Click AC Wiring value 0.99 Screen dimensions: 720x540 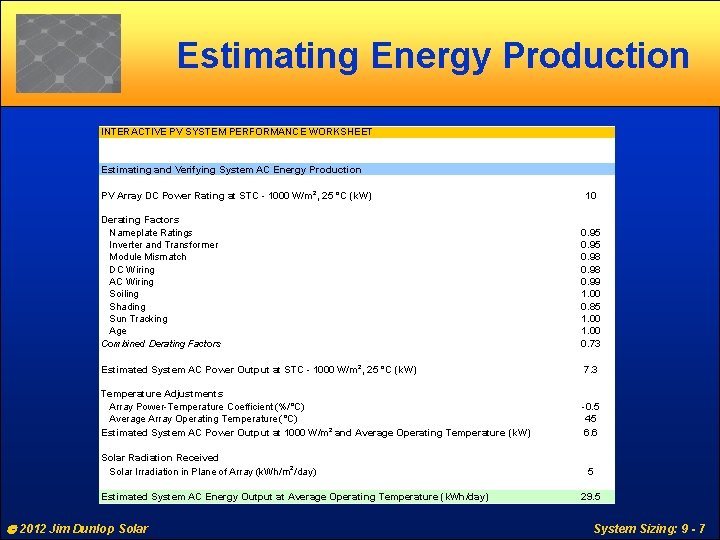[x=590, y=282]
